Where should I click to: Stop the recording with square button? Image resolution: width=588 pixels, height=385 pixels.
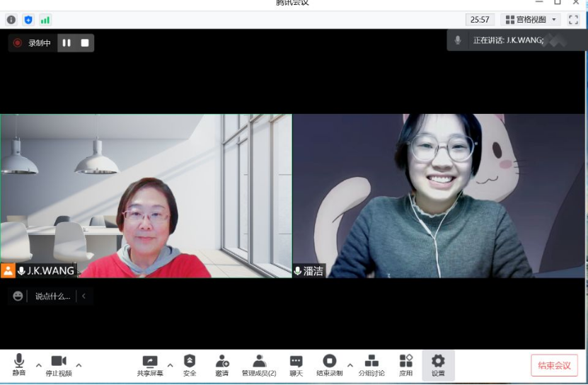85,43
